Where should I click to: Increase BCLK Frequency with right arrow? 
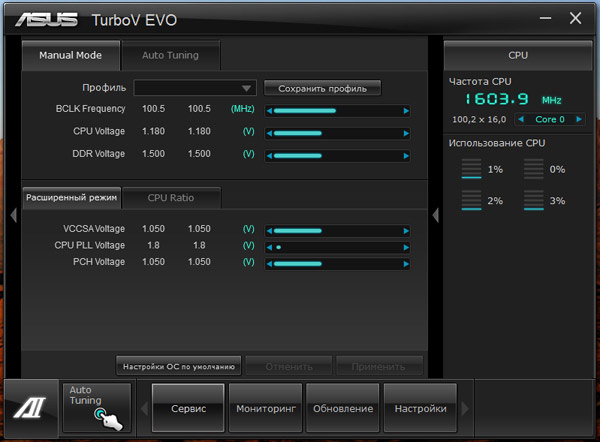point(406,111)
